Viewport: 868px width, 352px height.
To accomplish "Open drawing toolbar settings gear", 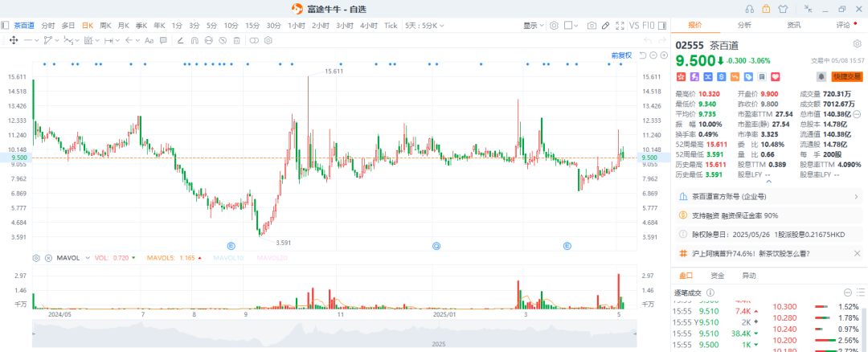I will click(x=268, y=40).
